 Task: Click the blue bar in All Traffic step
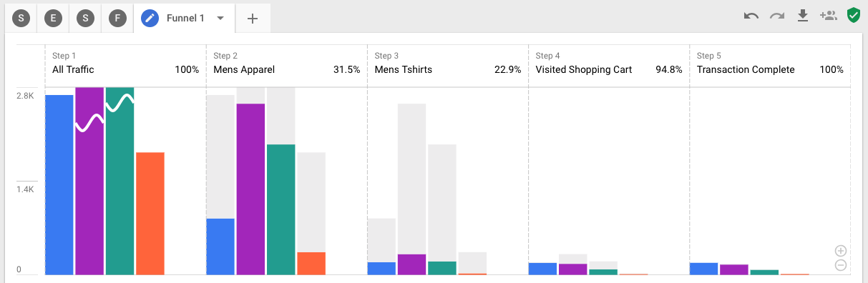(59, 184)
